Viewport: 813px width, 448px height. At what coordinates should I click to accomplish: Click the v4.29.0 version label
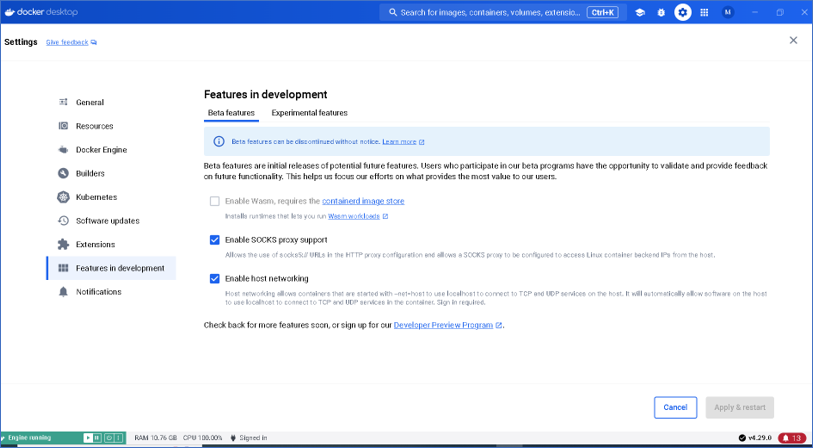tap(760, 438)
